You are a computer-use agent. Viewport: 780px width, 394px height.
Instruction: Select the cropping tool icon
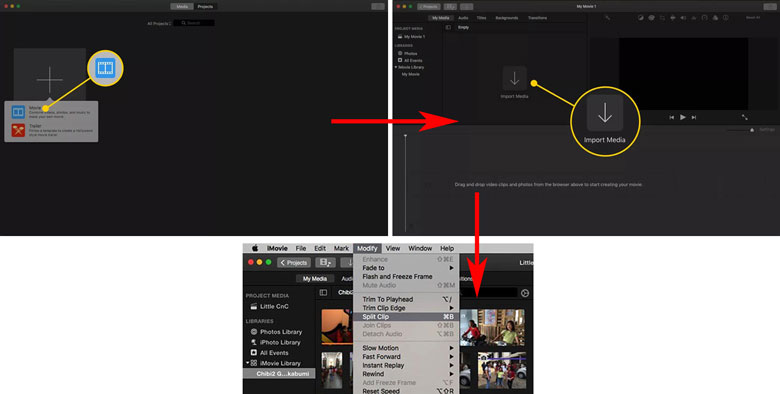click(x=662, y=18)
